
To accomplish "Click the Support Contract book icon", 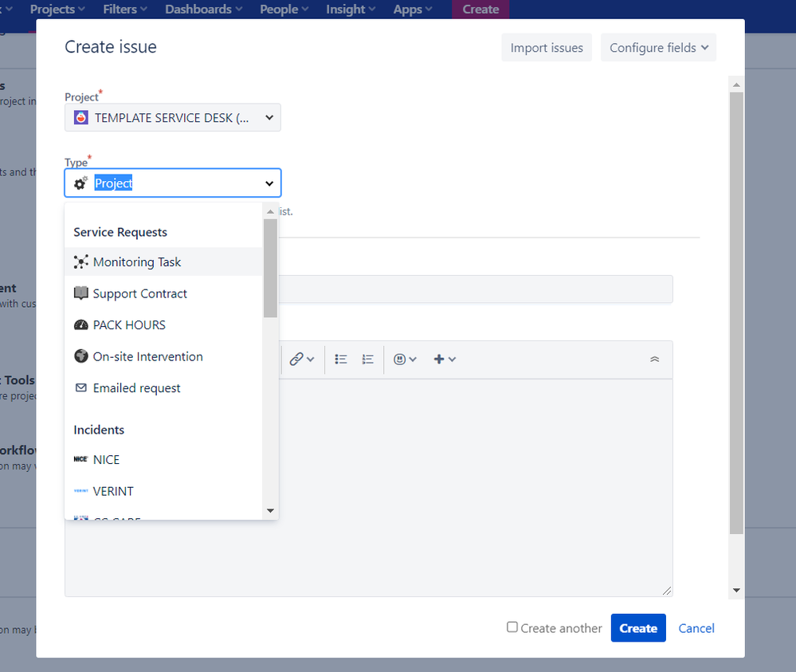I will tap(80, 293).
